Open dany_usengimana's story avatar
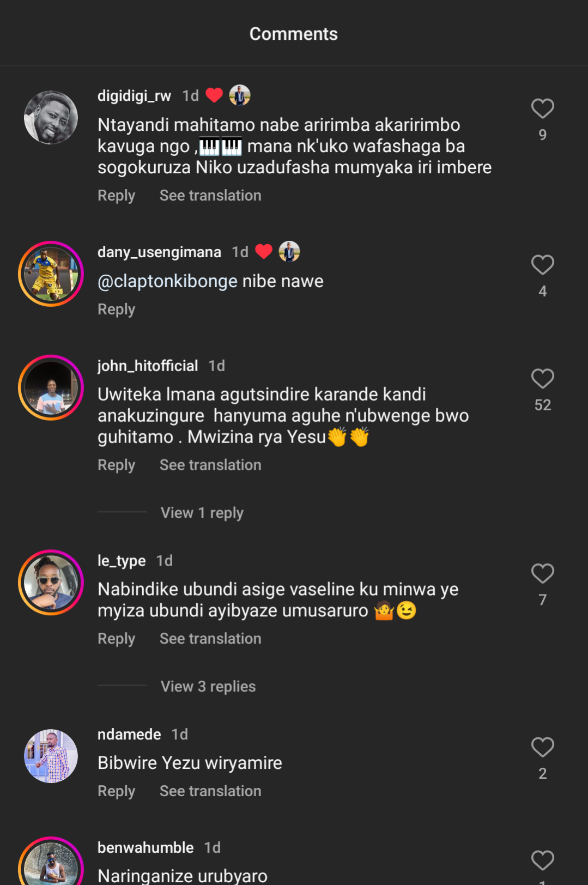This screenshot has height=885, width=588. [51, 274]
